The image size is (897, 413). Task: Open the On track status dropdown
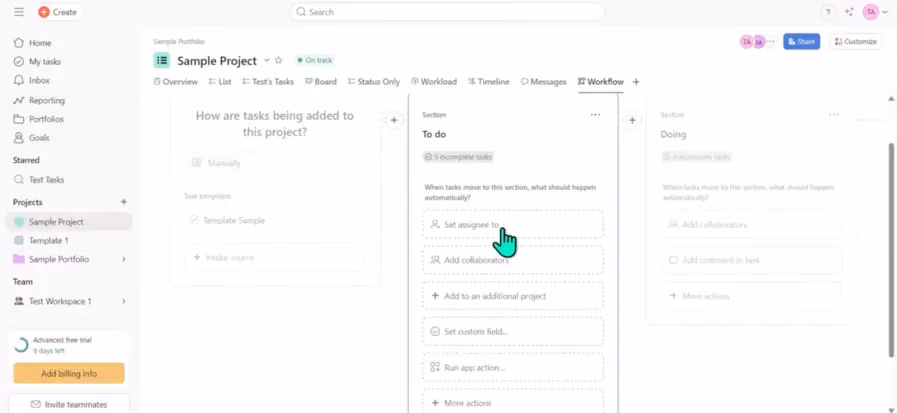tap(314, 60)
